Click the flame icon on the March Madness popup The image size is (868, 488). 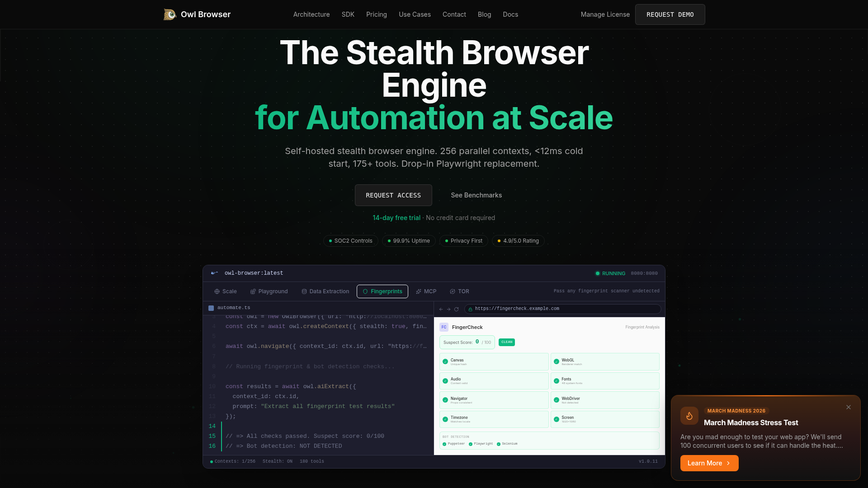[x=689, y=416]
